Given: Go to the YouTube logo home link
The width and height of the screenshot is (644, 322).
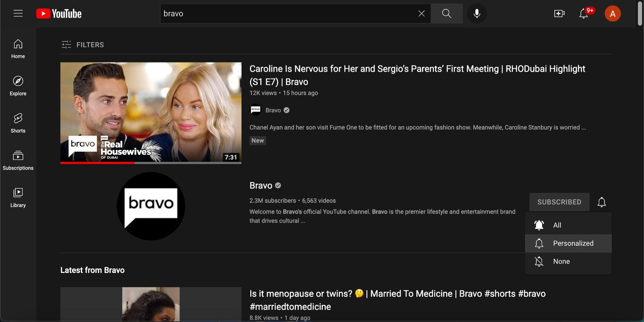Looking at the screenshot, I should (x=59, y=14).
